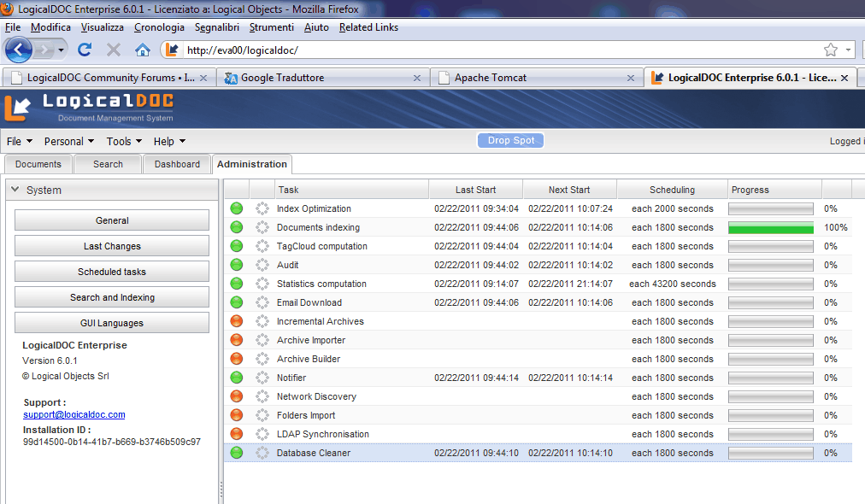Open the browser history dropdown arrow
This screenshot has width=865, height=504.
(61, 50)
